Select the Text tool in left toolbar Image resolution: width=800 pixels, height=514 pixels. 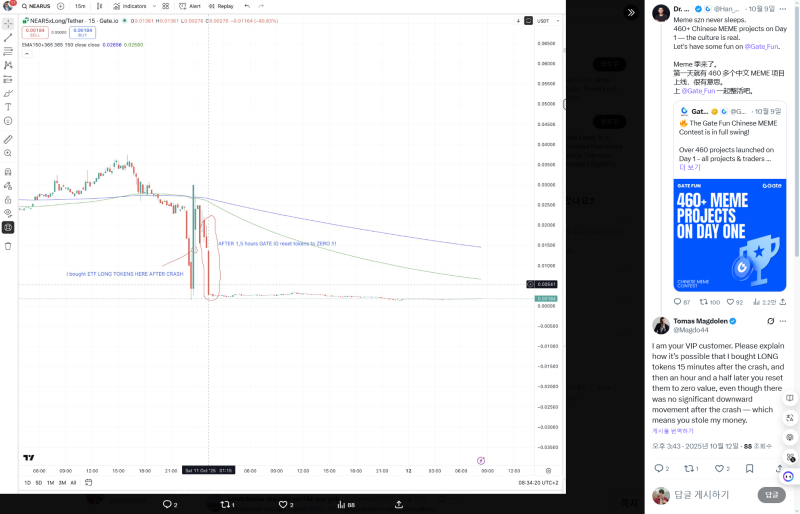pyautogui.click(x=8, y=106)
